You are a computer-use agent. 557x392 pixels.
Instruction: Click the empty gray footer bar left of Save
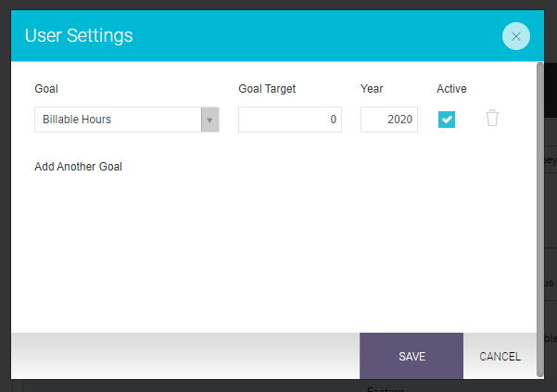pos(185,356)
